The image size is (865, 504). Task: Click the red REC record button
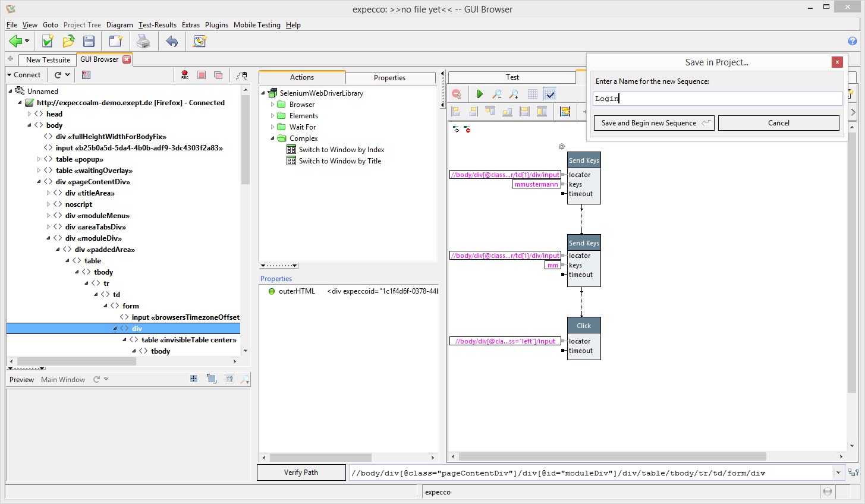tap(185, 75)
